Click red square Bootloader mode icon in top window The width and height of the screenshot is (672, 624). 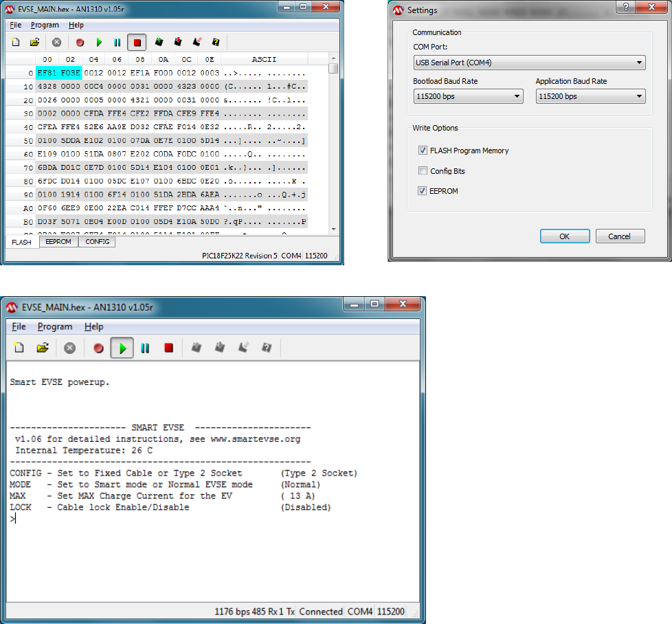pos(137,42)
